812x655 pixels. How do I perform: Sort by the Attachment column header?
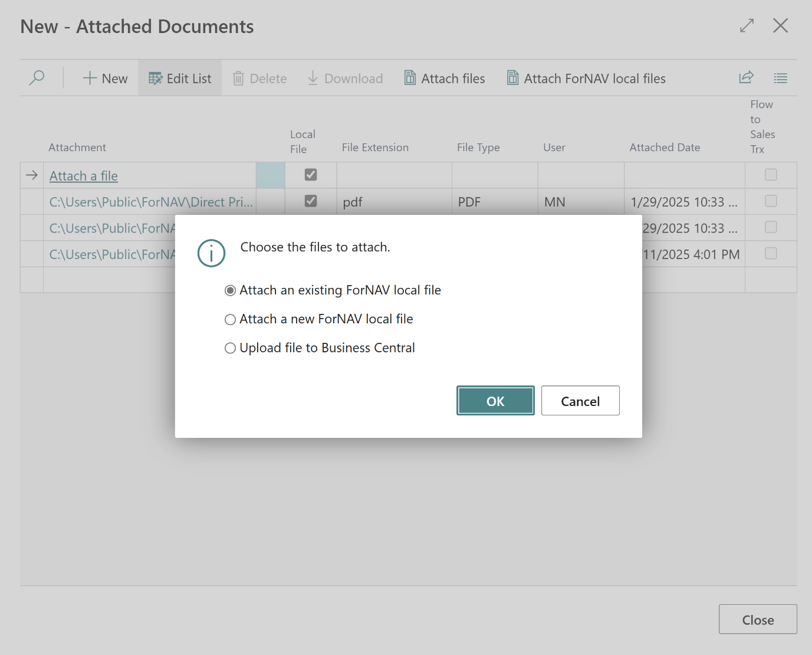click(x=77, y=148)
